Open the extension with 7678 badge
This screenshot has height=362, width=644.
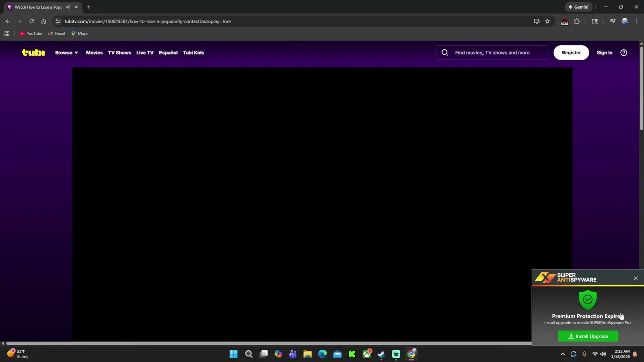click(565, 21)
